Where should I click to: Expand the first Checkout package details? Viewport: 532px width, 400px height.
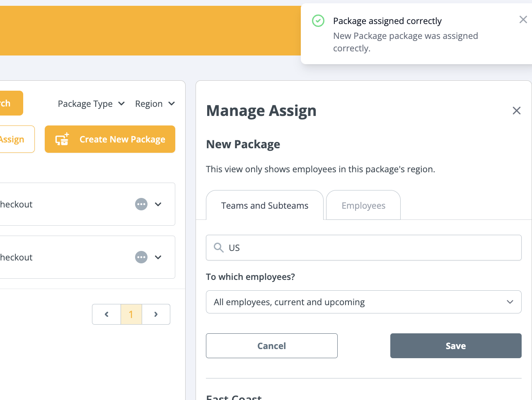pyautogui.click(x=158, y=204)
